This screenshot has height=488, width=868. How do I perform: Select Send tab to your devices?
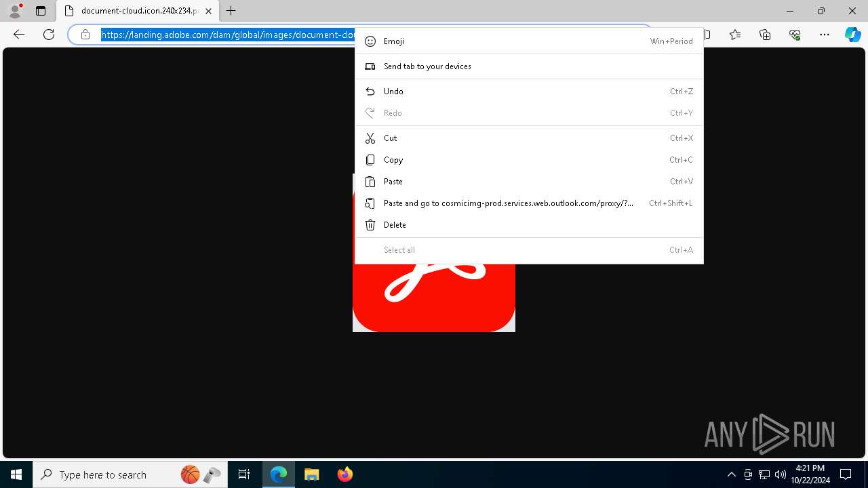click(x=529, y=66)
